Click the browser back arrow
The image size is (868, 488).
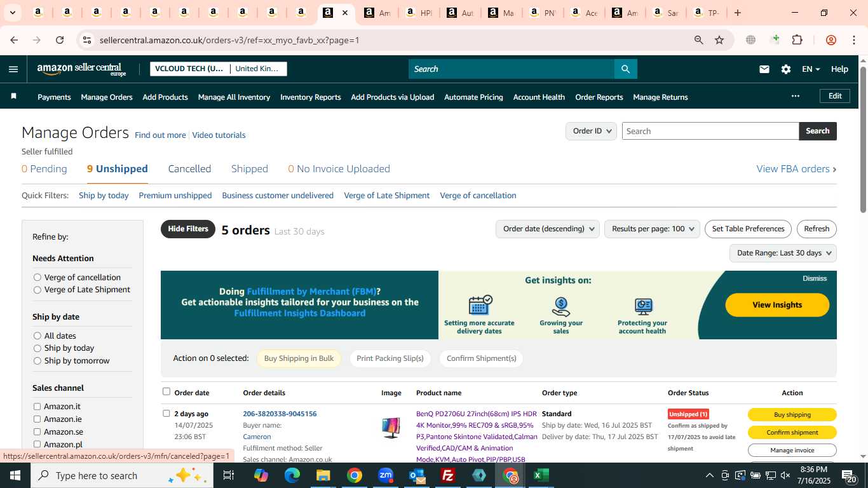[14, 40]
